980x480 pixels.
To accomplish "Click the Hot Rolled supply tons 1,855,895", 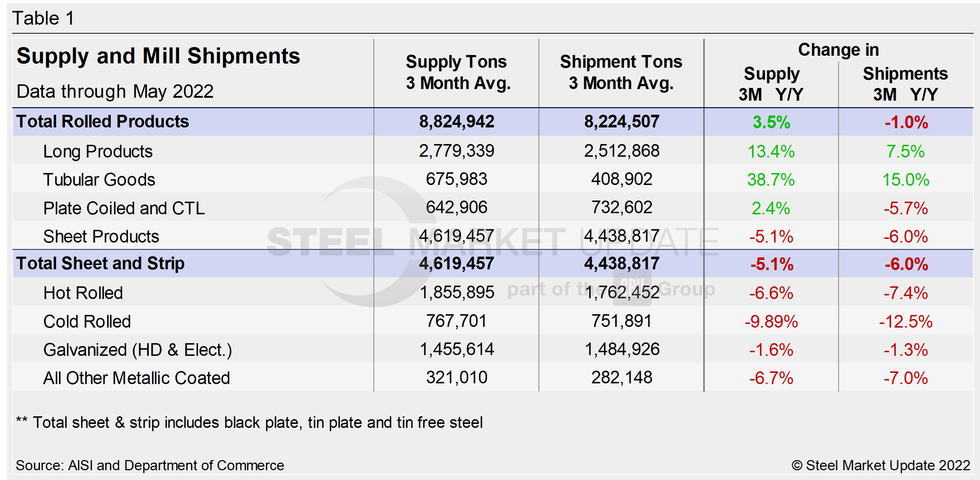I will (x=456, y=292).
